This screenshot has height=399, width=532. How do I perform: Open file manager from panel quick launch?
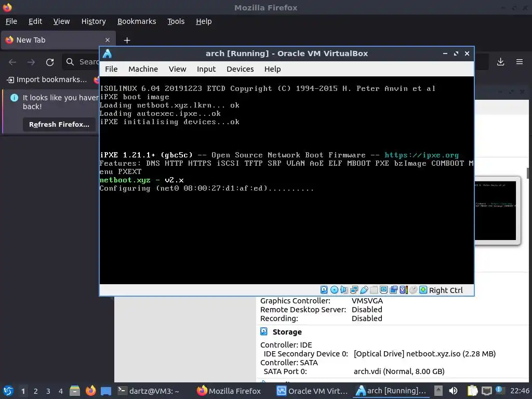point(75,391)
